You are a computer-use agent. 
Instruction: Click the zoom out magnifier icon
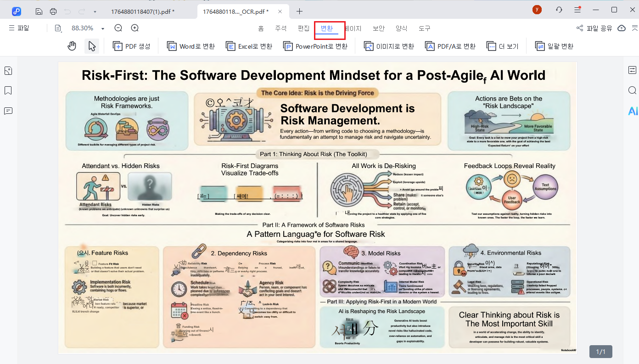118,28
